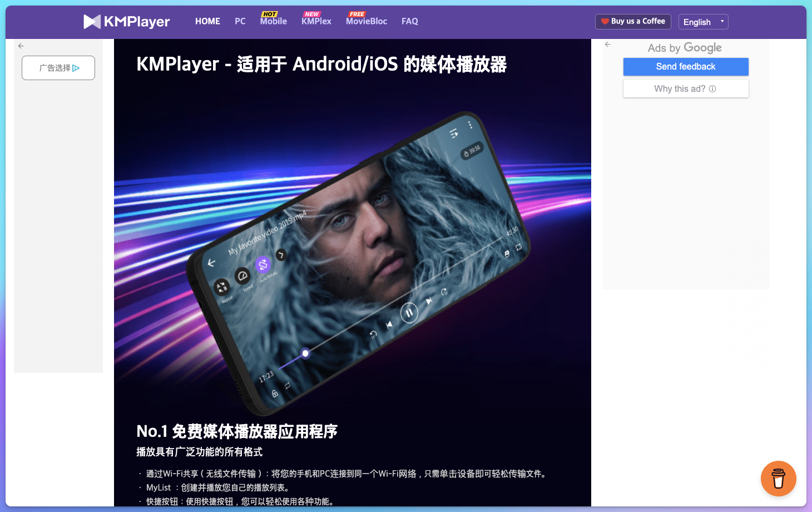
Task: Open the PC menu item
Action: click(x=240, y=21)
